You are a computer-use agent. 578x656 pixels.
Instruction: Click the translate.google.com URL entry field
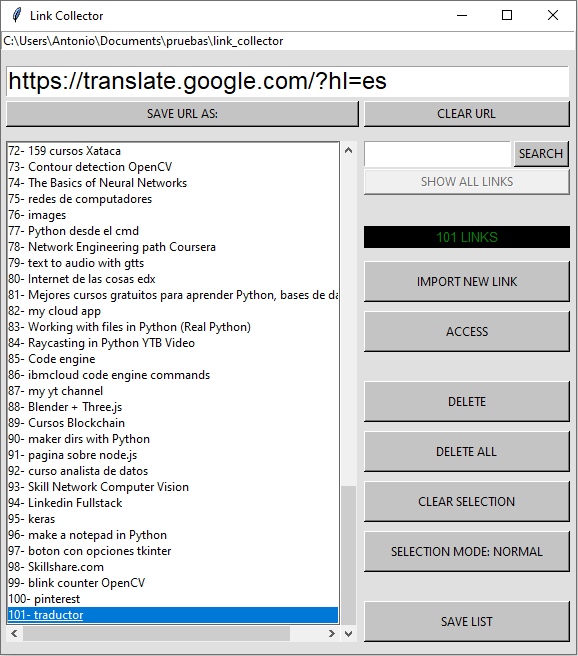tap(288, 81)
